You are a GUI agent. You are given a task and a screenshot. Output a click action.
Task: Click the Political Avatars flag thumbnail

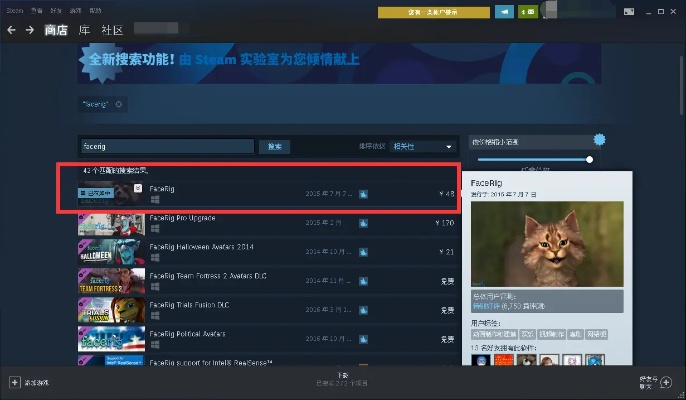(112, 339)
